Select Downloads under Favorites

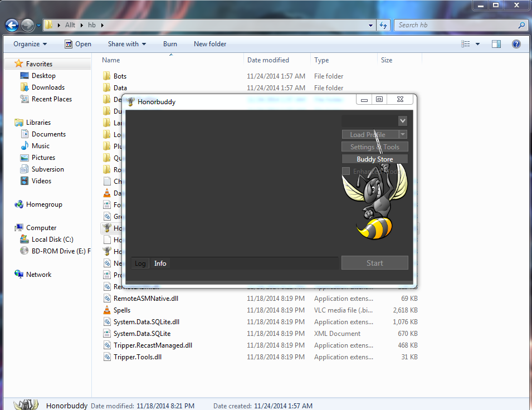coord(48,87)
